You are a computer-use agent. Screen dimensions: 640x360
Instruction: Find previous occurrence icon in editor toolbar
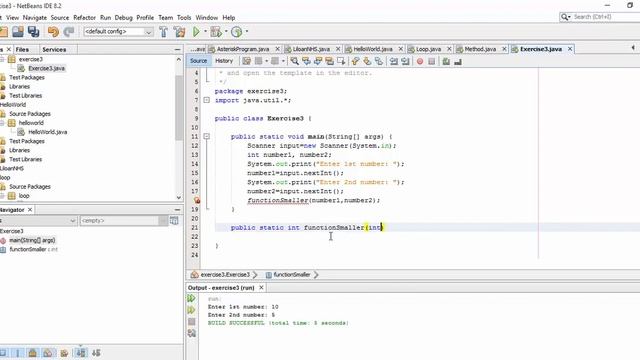point(306,61)
